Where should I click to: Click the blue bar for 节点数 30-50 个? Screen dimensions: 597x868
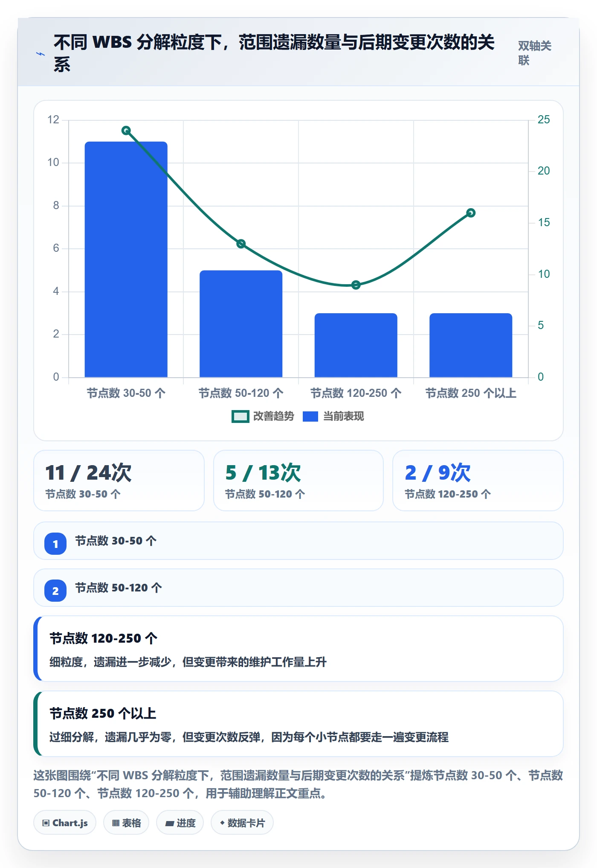pos(126,259)
